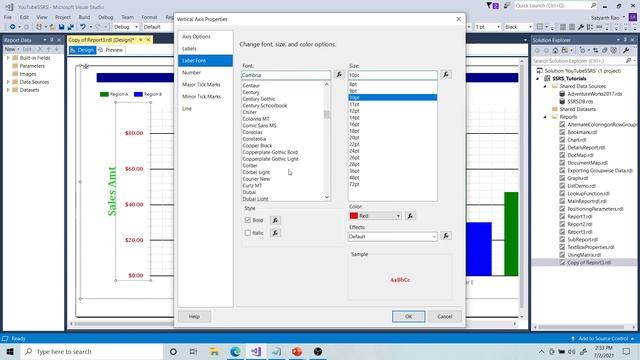Select Axis Options page
640x360 pixels.
pyautogui.click(x=205, y=36)
